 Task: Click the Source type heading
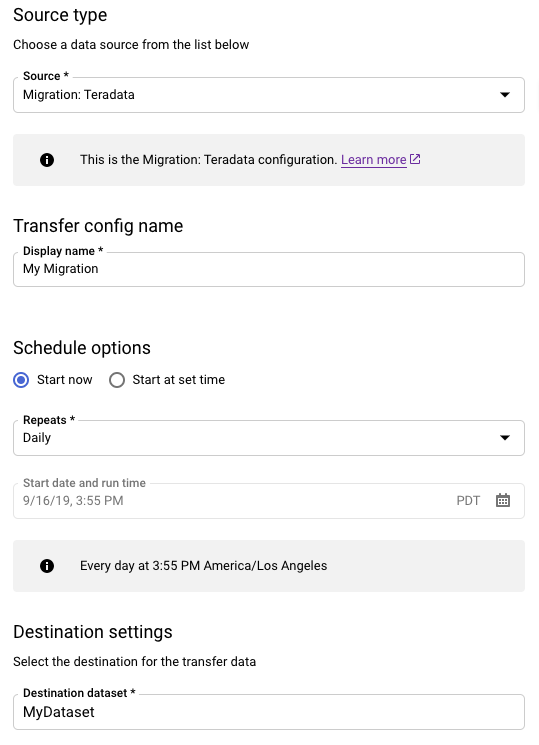(60, 15)
